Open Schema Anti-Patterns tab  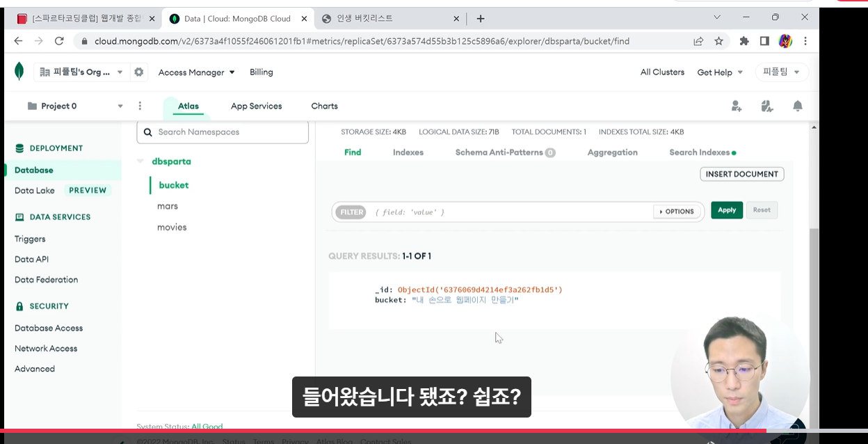[x=505, y=152]
